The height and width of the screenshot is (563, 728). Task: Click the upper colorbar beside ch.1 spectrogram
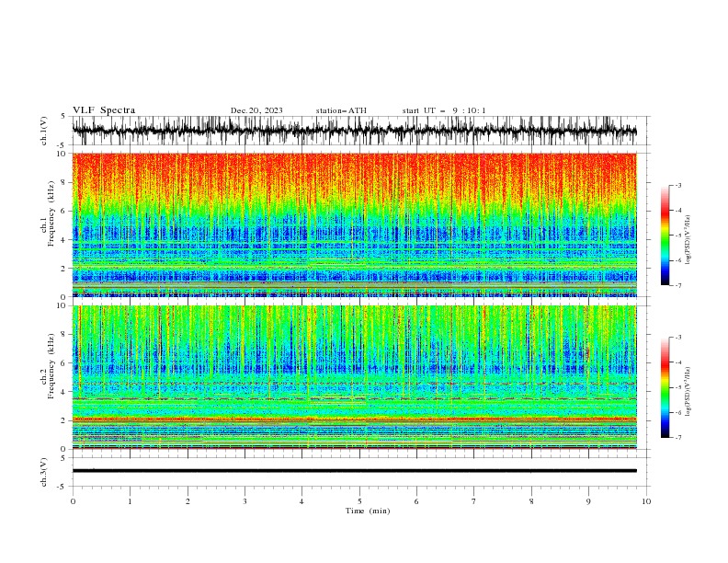click(665, 236)
